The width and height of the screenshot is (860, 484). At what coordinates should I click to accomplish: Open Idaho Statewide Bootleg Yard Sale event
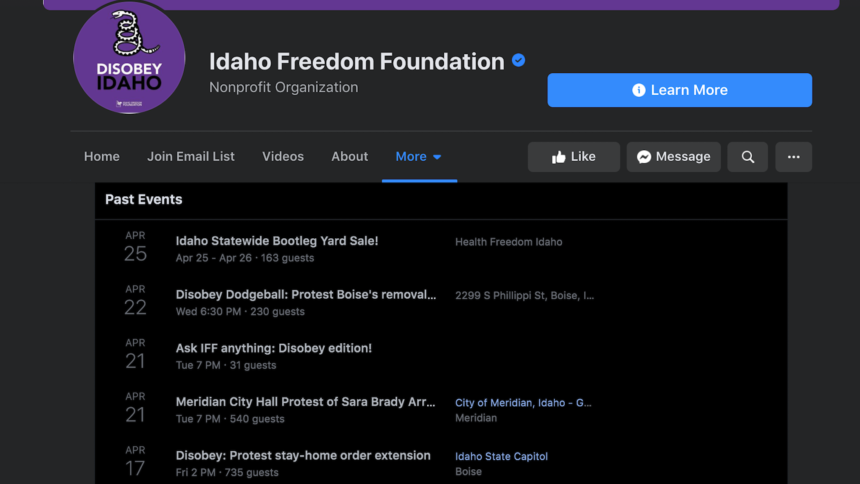coord(277,241)
